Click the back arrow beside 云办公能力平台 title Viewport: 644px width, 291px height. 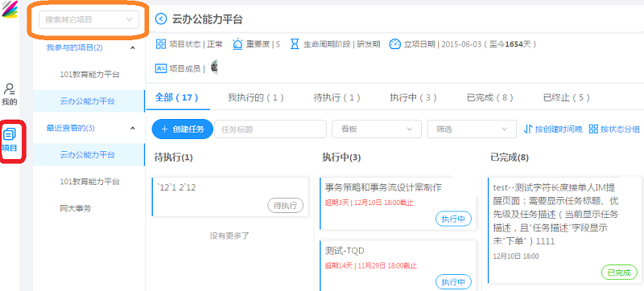(161, 18)
